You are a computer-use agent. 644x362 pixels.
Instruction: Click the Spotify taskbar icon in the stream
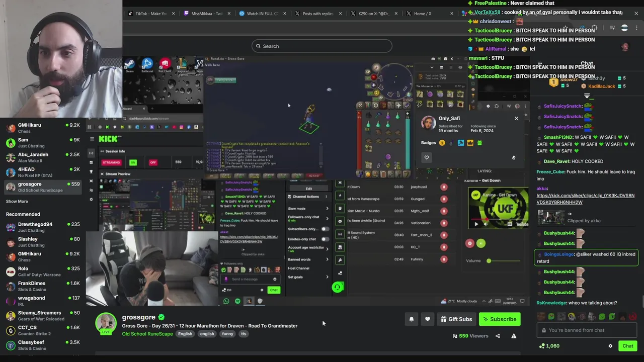(x=237, y=301)
